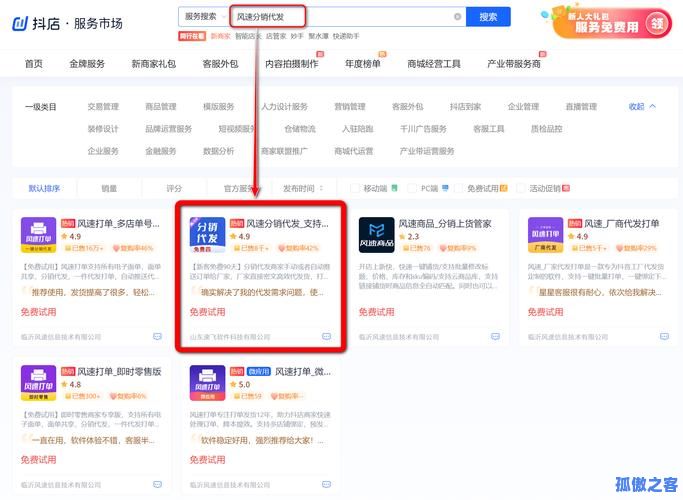Filter category 抖店到家
This screenshot has height=500, width=683.
pos(466,106)
